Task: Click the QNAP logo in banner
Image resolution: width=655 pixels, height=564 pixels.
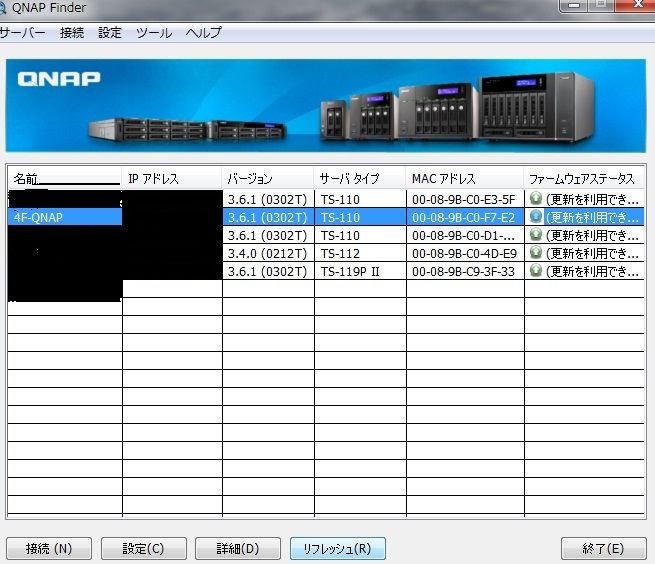Action: coord(59,79)
